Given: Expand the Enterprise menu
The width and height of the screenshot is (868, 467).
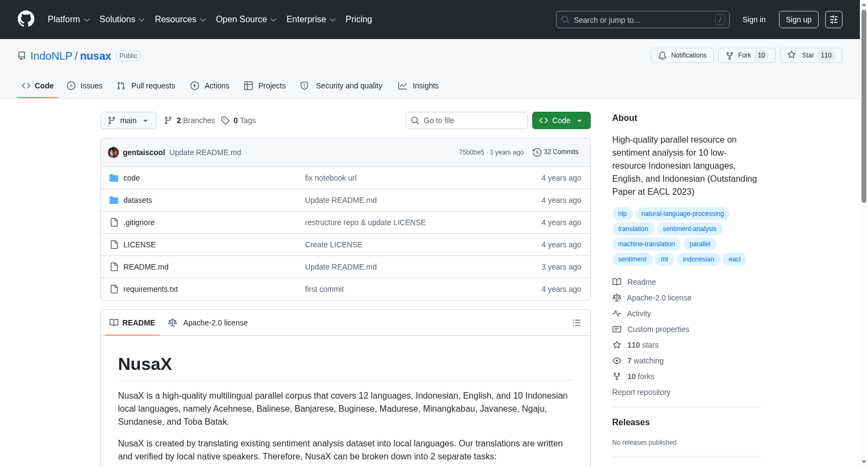Looking at the screenshot, I should click(x=311, y=20).
